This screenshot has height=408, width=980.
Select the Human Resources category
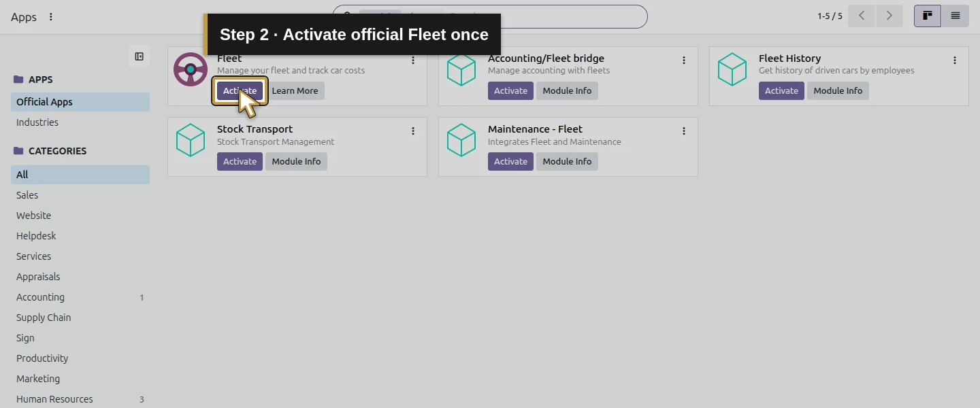tap(80, 399)
